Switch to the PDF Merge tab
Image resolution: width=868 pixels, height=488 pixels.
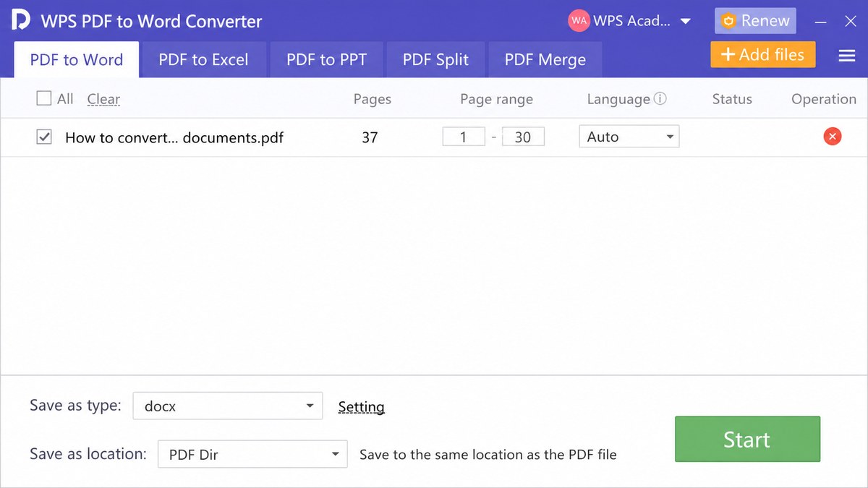tap(545, 59)
